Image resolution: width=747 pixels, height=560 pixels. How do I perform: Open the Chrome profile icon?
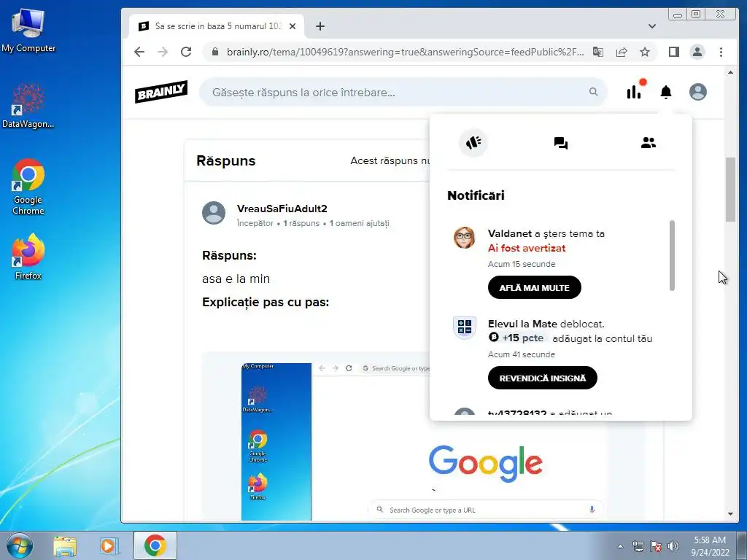point(697,52)
